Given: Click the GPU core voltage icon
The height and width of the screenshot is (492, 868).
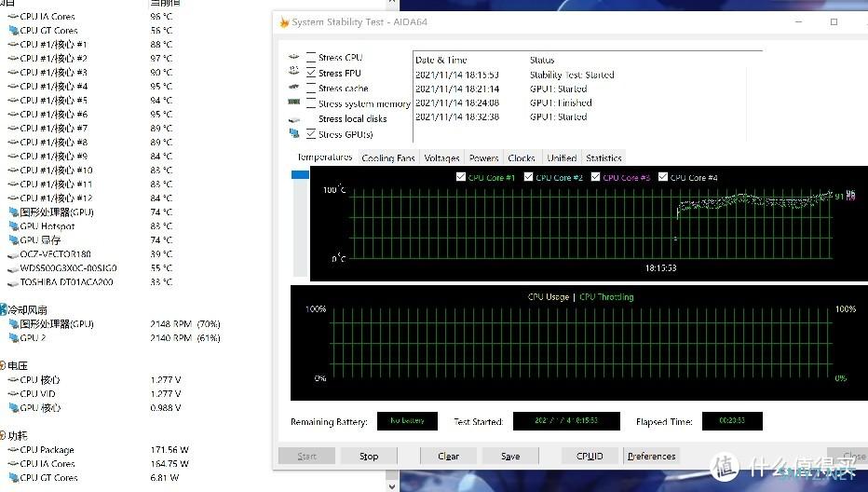Looking at the screenshot, I should click(x=13, y=408).
